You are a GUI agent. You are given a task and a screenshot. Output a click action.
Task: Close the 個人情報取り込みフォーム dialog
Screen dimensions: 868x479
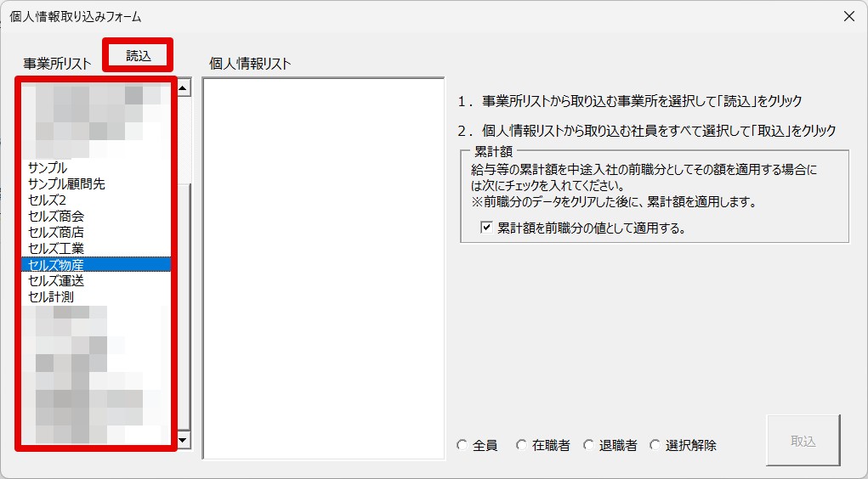848,16
